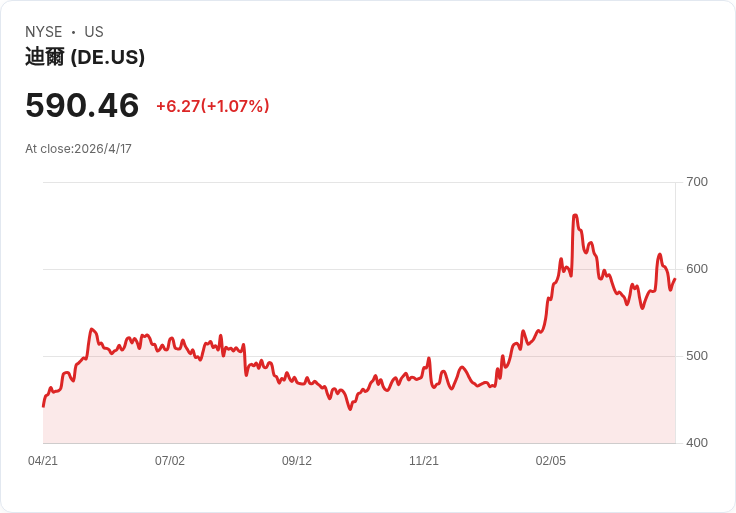This screenshot has height=513, width=736.
Task: Click the 600 price axis label
Action: click(x=697, y=269)
